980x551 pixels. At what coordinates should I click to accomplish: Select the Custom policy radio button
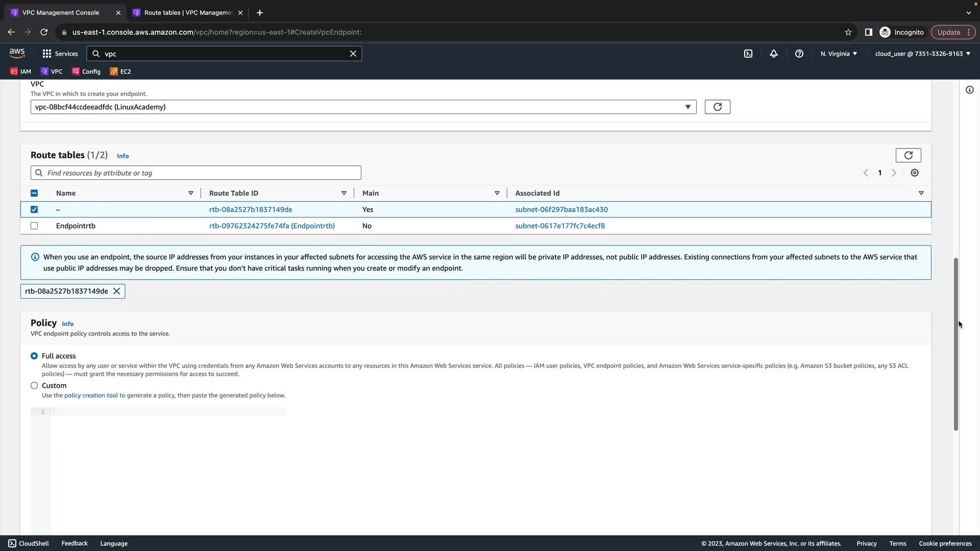tap(34, 386)
